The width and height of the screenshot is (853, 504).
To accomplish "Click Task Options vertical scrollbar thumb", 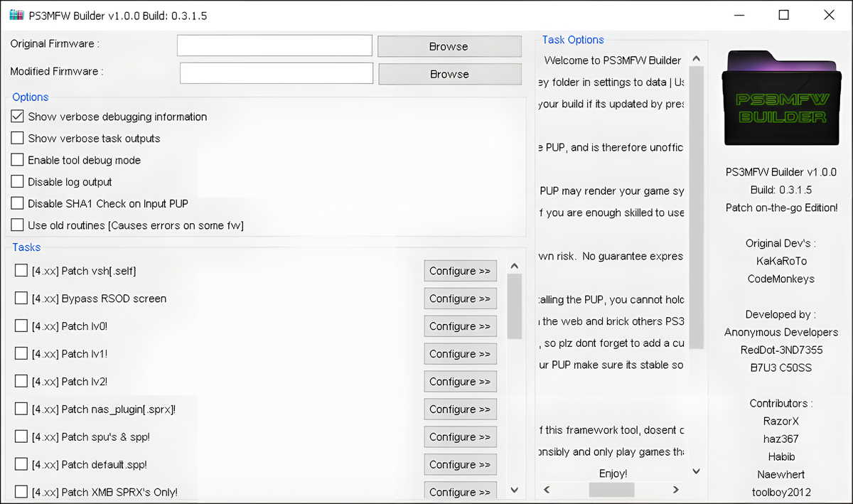I will [696, 208].
